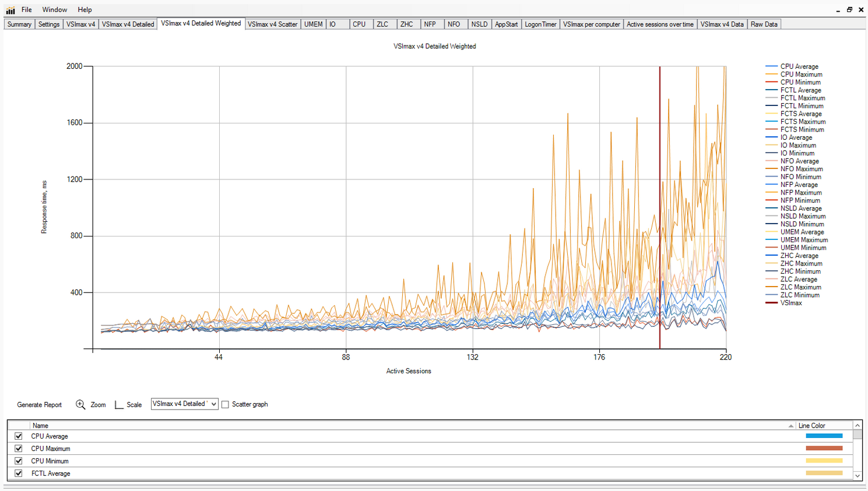The width and height of the screenshot is (868, 491).
Task: Click the series list scroll-down arrow
Action: (858, 475)
